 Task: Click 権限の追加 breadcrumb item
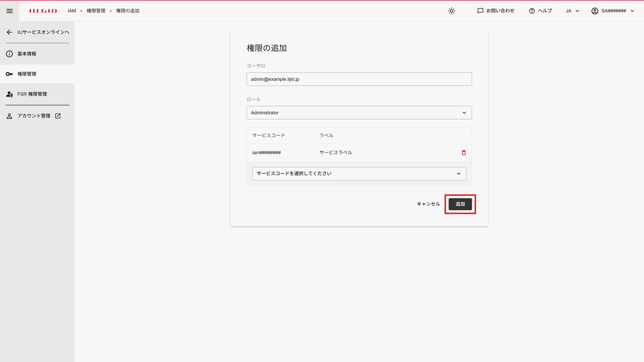(x=128, y=11)
